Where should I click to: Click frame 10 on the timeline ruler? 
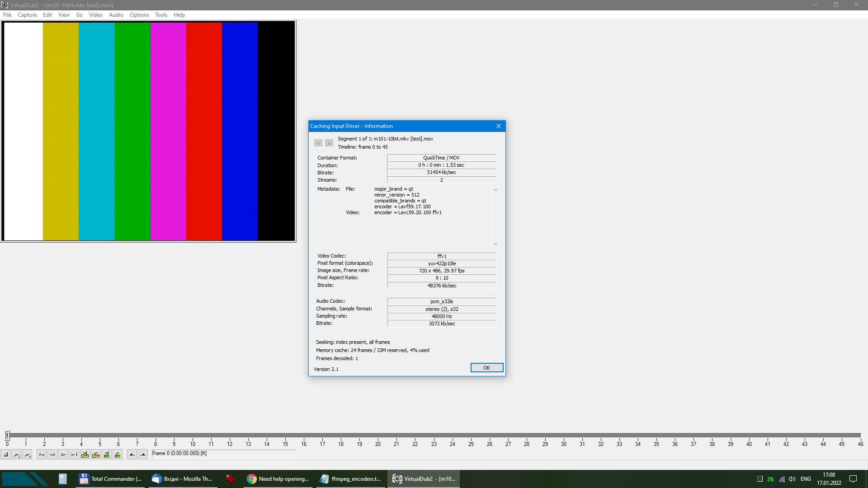[x=193, y=444]
